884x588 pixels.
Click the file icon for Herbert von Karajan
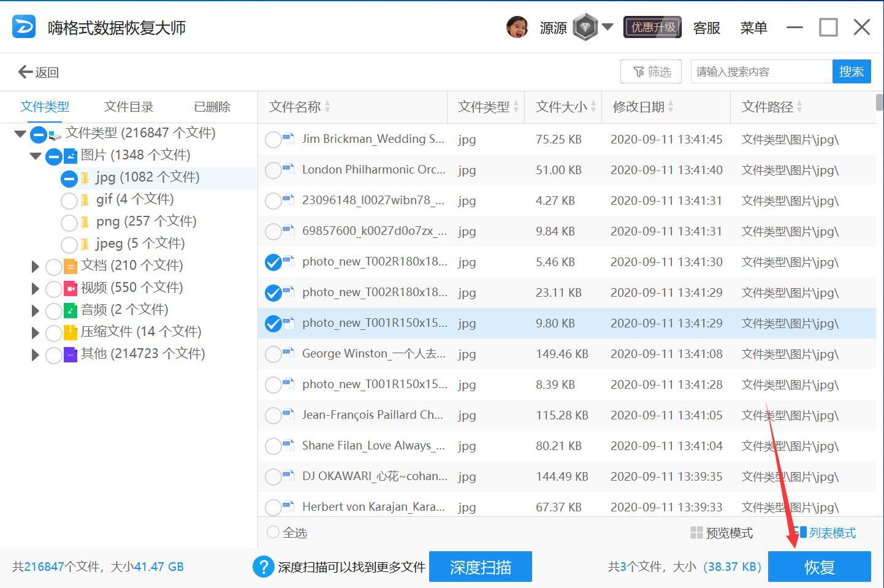click(288, 507)
